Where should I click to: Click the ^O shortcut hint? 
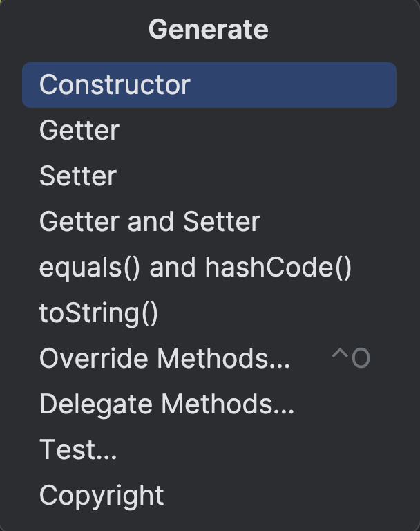click(351, 359)
